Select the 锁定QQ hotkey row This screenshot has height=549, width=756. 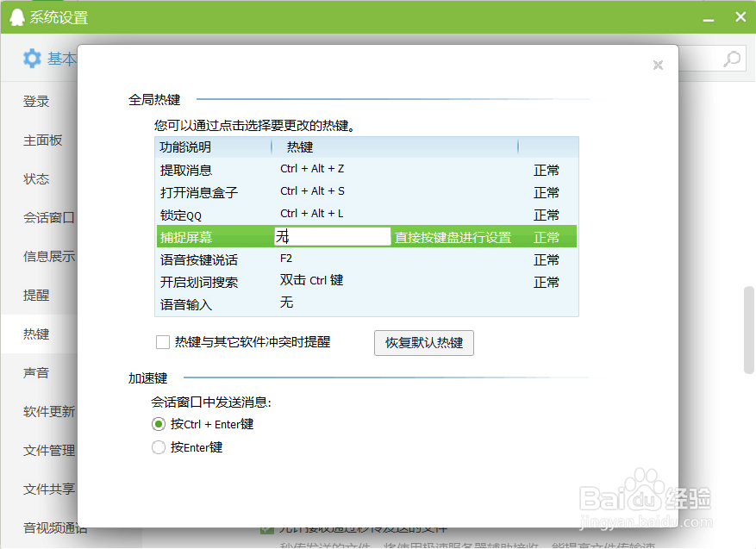[x=366, y=215]
